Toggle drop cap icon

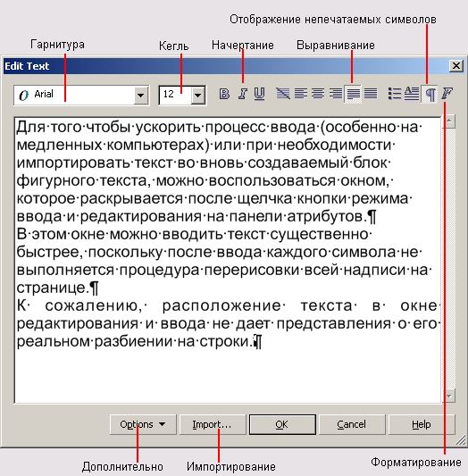(x=412, y=94)
